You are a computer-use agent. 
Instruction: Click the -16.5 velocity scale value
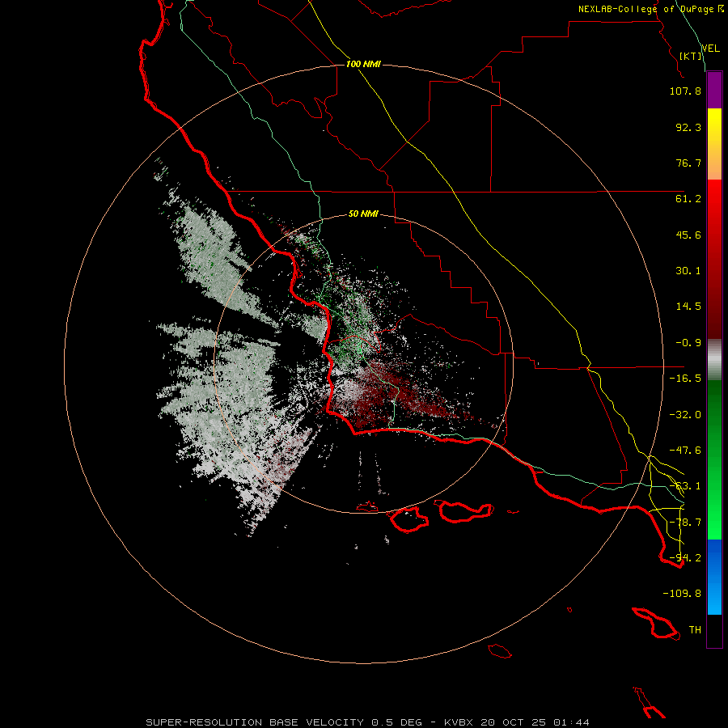click(685, 379)
